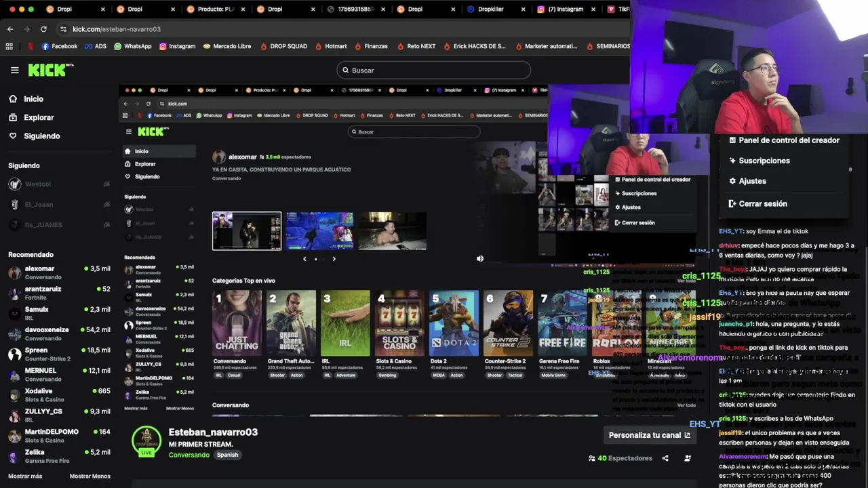Open Siguiendo in the sidebar
Viewport: 868px width, 488px height.
[x=34, y=136]
